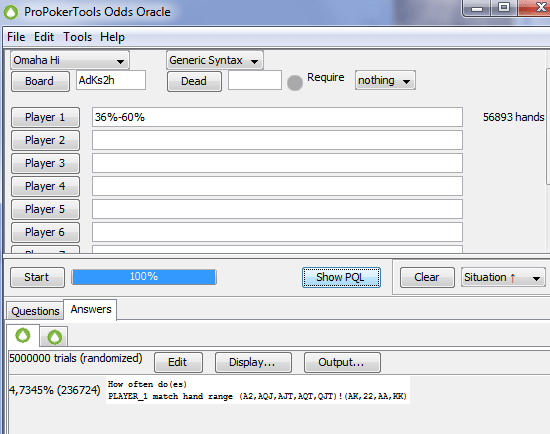Expand the Situation dropdown
Screen dimensions: 550x434
tap(503, 278)
